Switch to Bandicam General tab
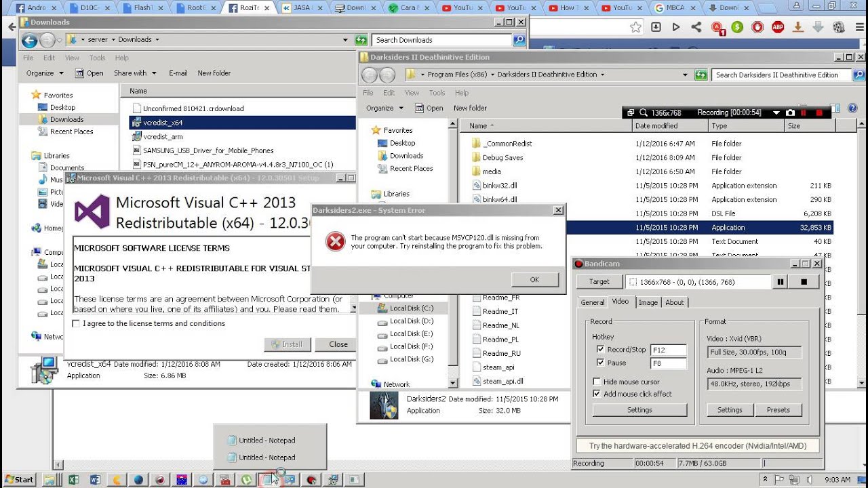 (593, 302)
